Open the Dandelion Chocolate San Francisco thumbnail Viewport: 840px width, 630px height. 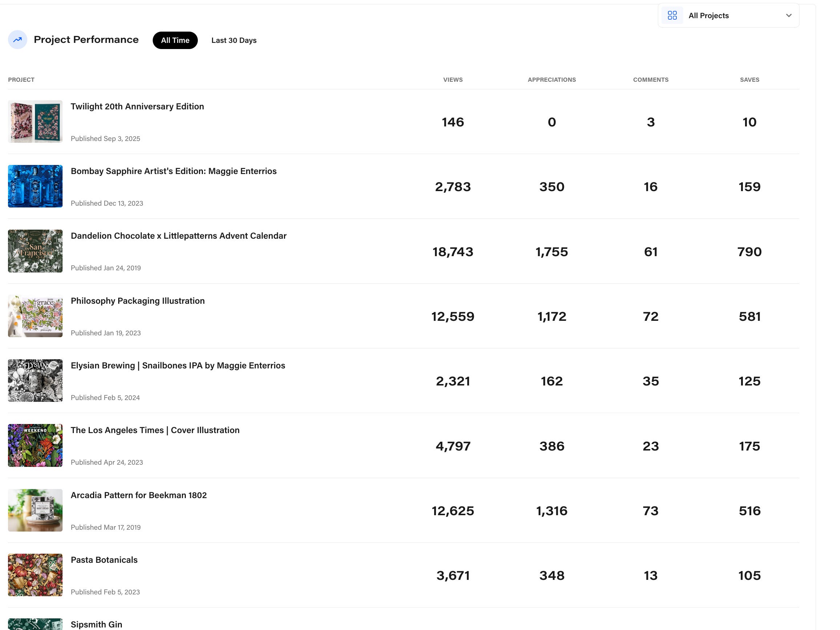point(35,251)
